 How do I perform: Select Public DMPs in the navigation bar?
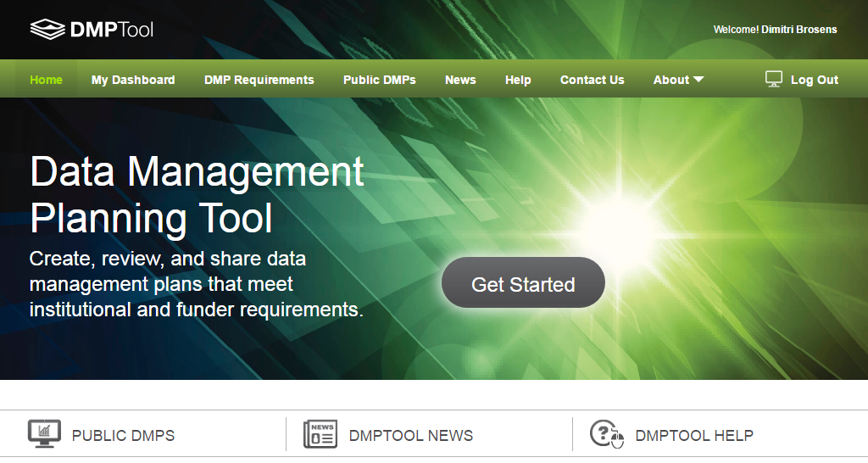(x=379, y=80)
